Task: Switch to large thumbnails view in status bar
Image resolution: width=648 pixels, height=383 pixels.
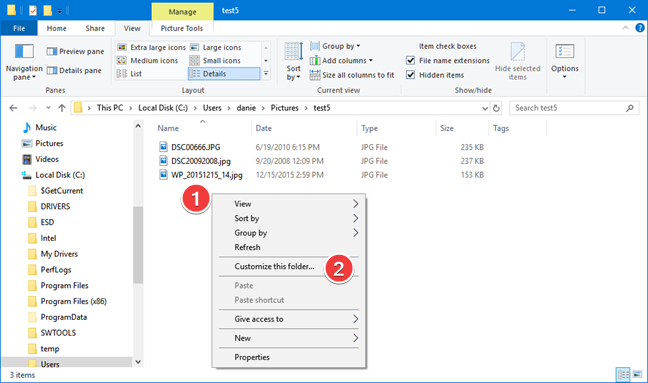Action: 638,375
